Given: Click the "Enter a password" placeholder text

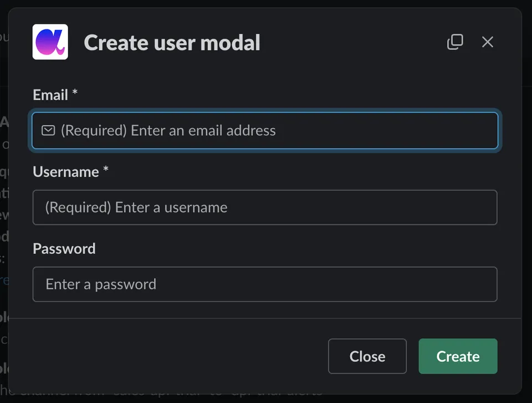Looking at the screenshot, I should [101, 284].
